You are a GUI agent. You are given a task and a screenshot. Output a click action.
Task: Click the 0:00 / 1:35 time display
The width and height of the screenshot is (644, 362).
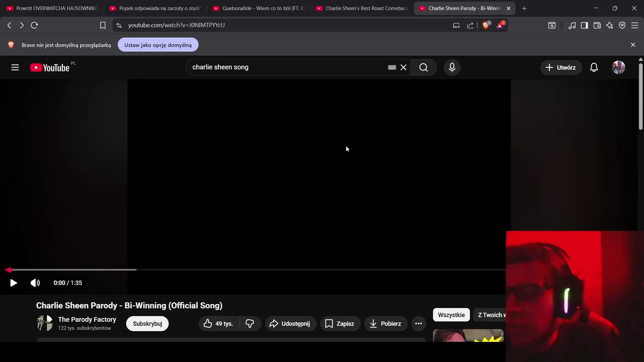point(68,283)
